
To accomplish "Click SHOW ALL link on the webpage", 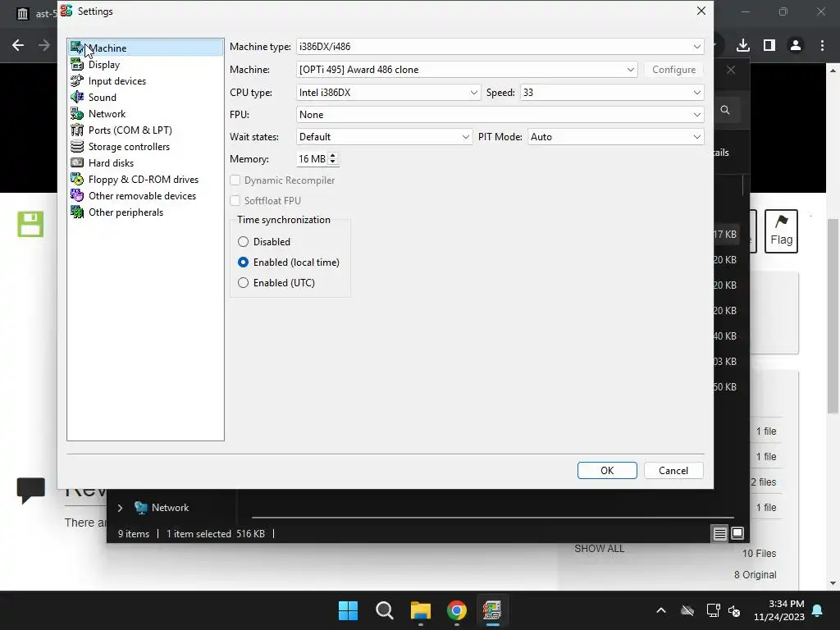I will (600, 549).
